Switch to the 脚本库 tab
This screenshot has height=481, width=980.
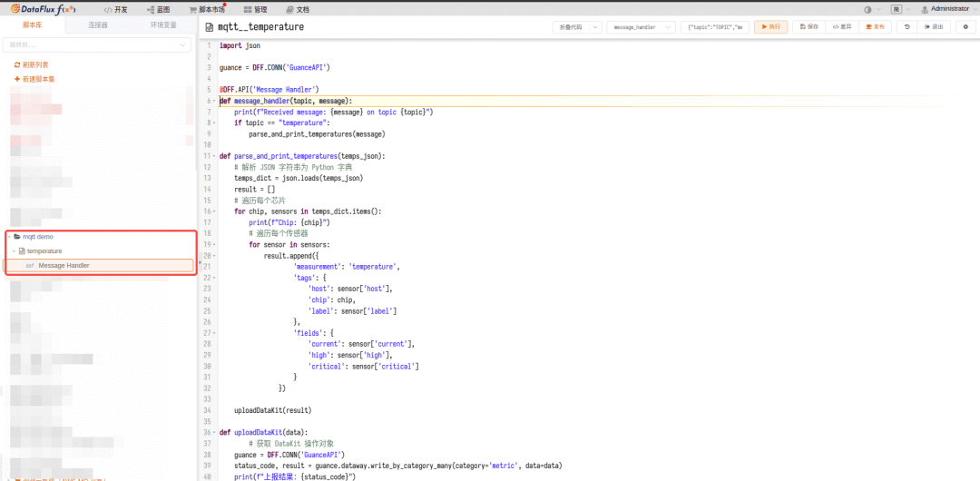[33, 25]
